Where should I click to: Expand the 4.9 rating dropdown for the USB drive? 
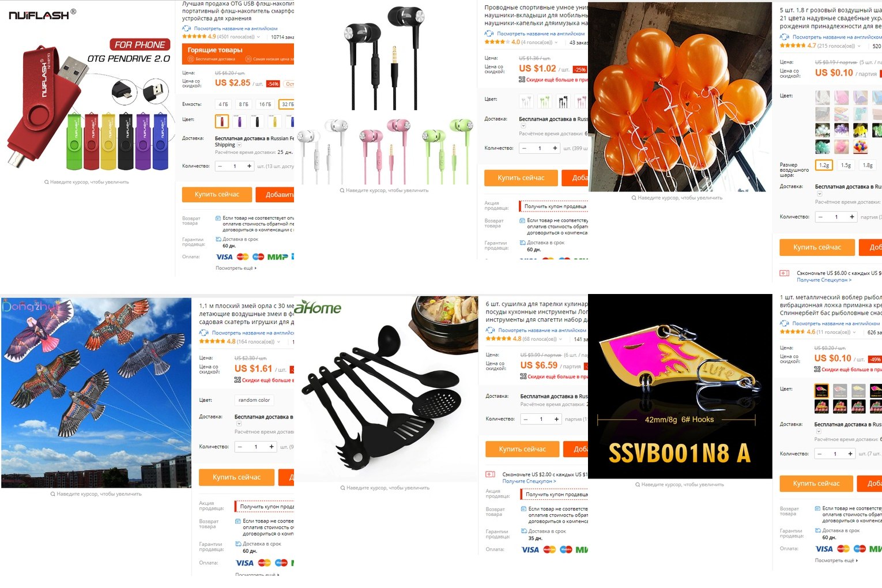point(258,37)
